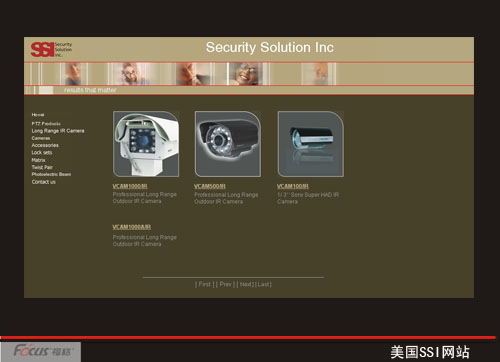
Task: Go to Cameras menu item
Action: pyautogui.click(x=41, y=138)
